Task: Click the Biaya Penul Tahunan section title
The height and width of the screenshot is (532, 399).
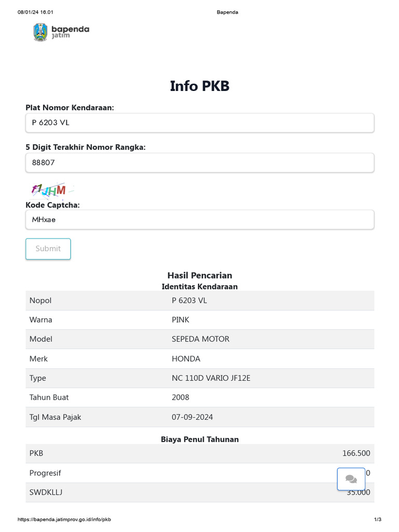Action: pos(199,440)
